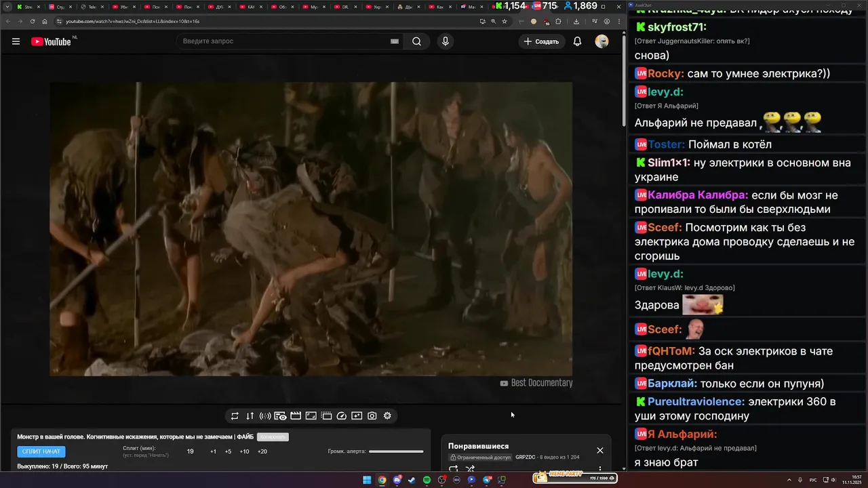Switch to the КАК browser tab
The height and width of the screenshot is (488, 868).
(250, 7)
